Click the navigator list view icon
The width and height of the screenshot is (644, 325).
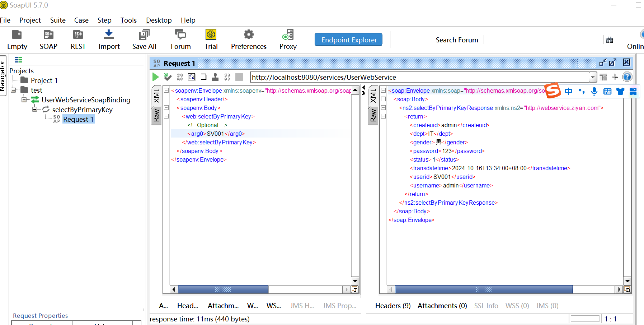tap(18, 60)
